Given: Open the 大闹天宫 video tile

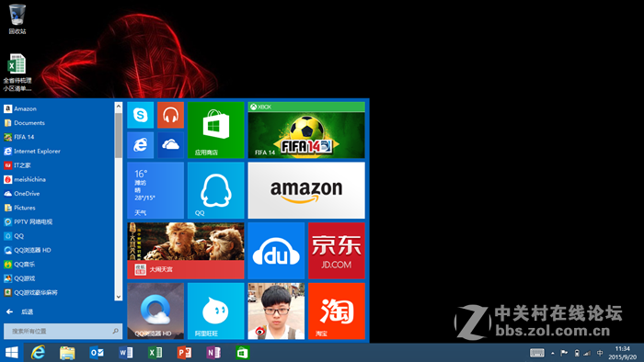Looking at the screenshot, I should click(186, 251).
